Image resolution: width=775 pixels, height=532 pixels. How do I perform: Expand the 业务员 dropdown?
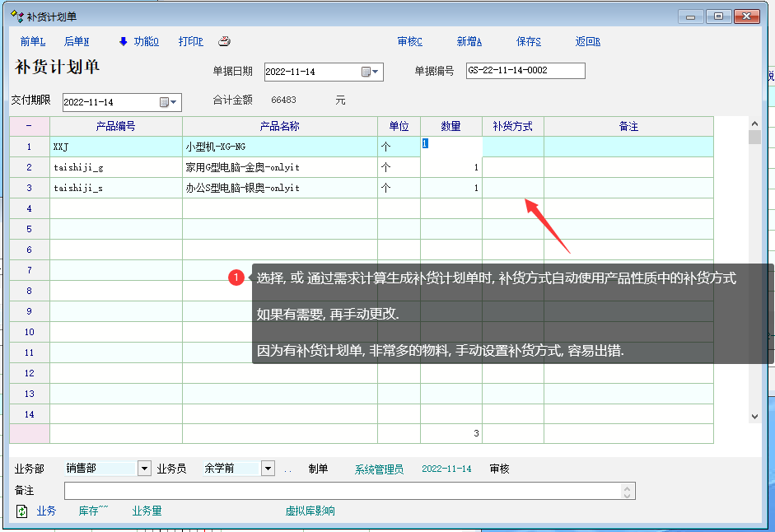click(x=268, y=469)
